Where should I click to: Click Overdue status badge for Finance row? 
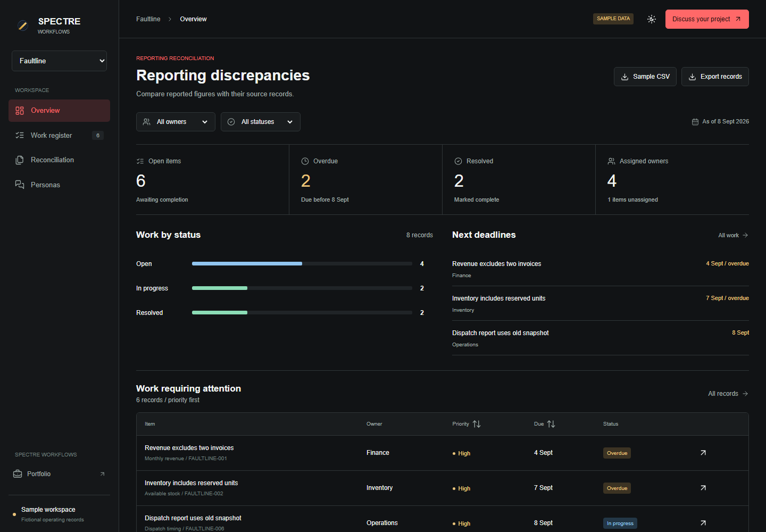tap(617, 453)
